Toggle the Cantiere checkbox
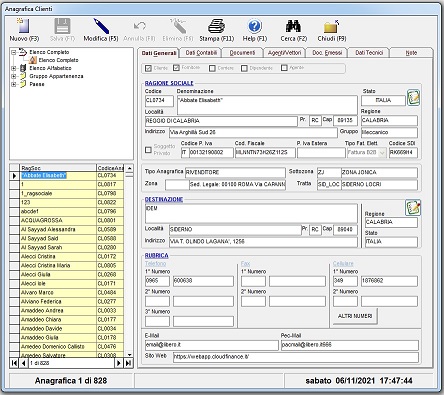 [x=212, y=68]
